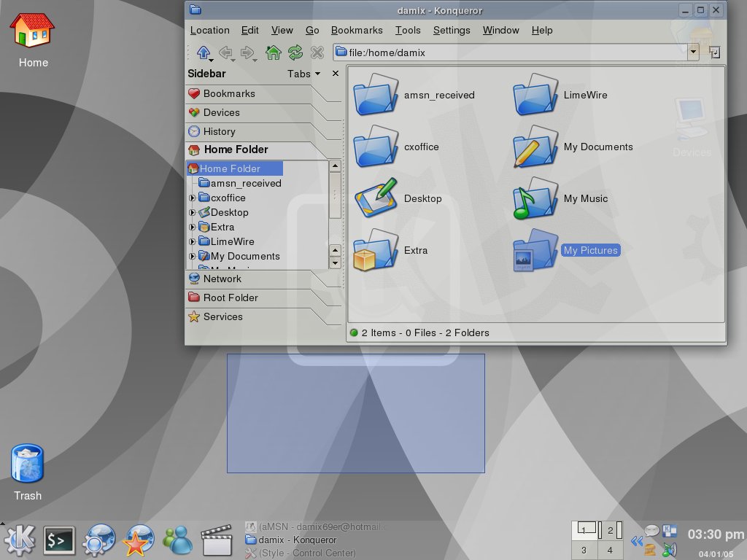
Task: Select the amsn_received folder icon in the main view
Action: click(376, 94)
